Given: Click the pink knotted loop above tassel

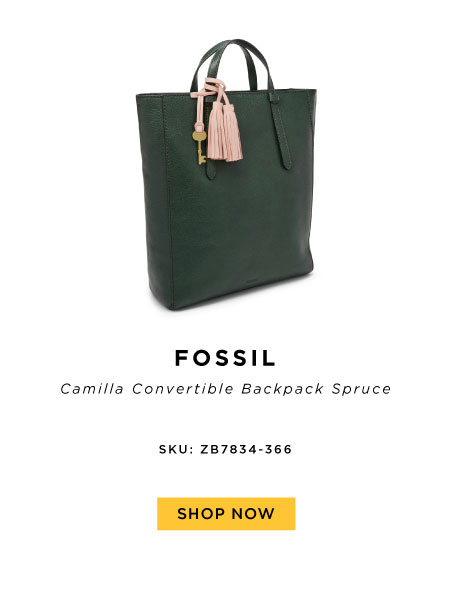Looking at the screenshot, I should click(209, 87).
